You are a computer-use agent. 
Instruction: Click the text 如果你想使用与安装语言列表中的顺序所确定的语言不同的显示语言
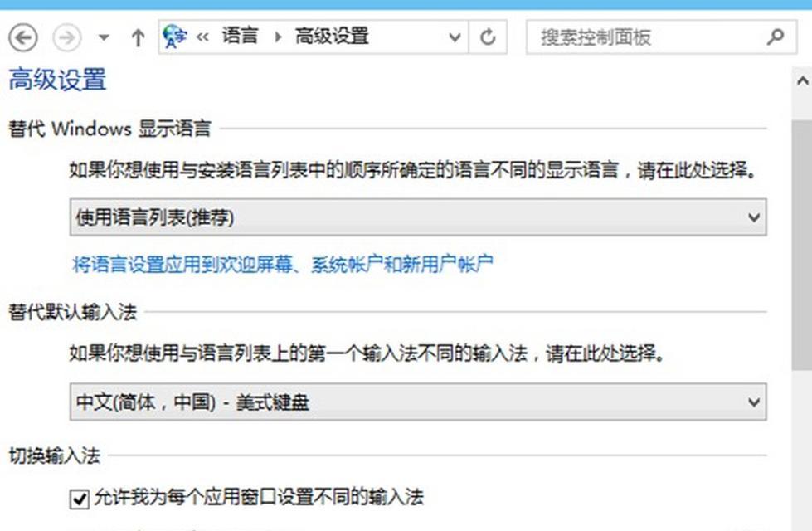click(344, 169)
